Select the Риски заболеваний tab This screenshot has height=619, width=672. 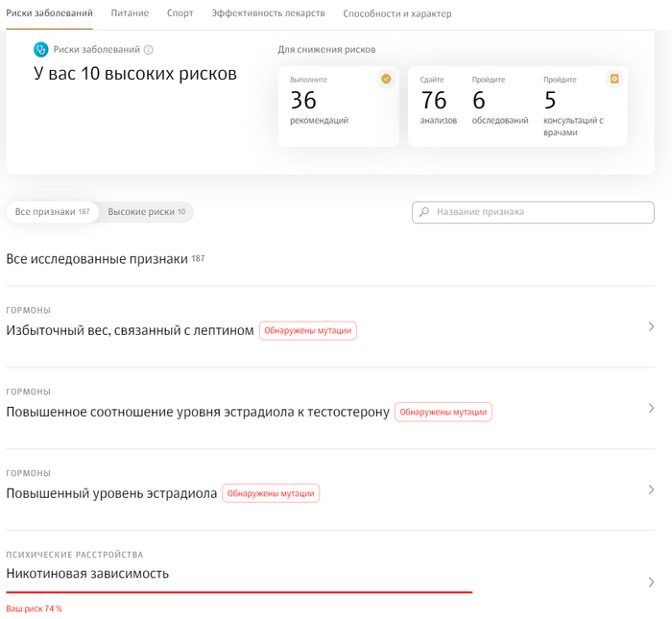[49, 13]
